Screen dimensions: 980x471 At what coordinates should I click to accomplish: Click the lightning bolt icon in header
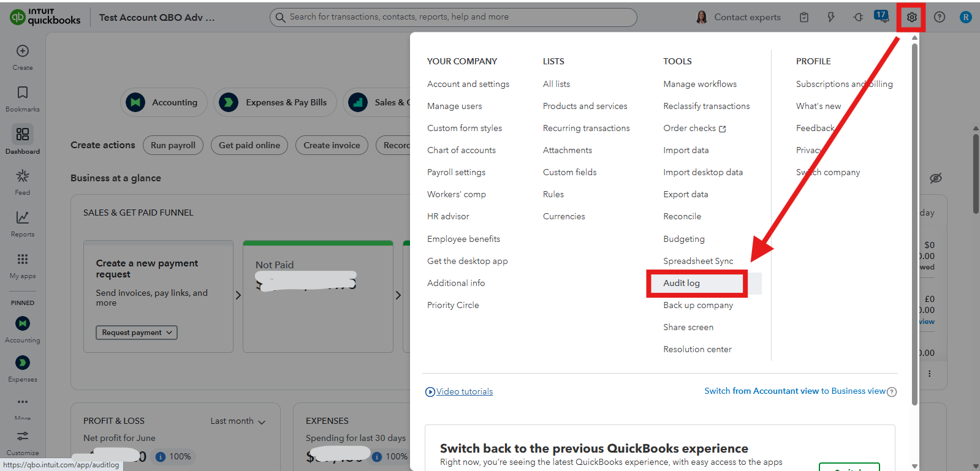831,17
